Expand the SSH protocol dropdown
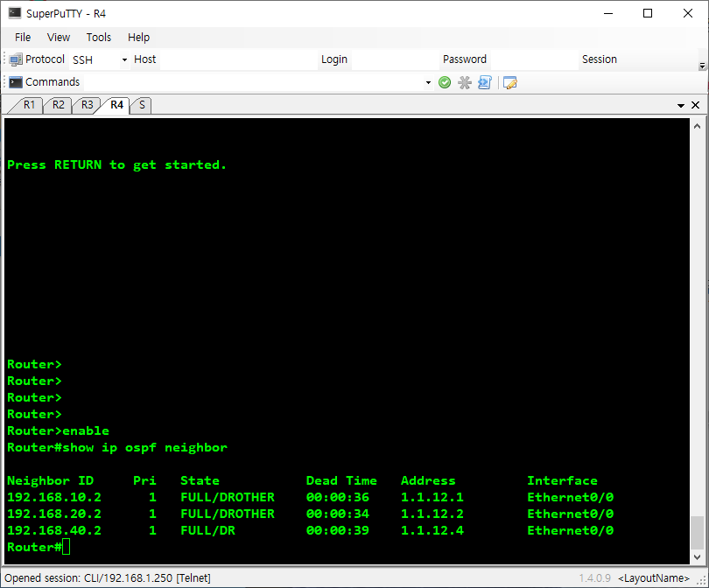 point(124,59)
